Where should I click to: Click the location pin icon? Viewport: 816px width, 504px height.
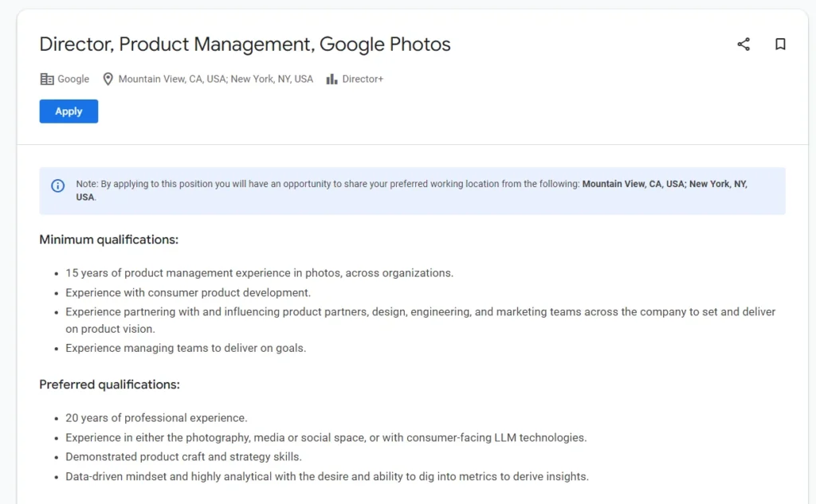point(108,79)
